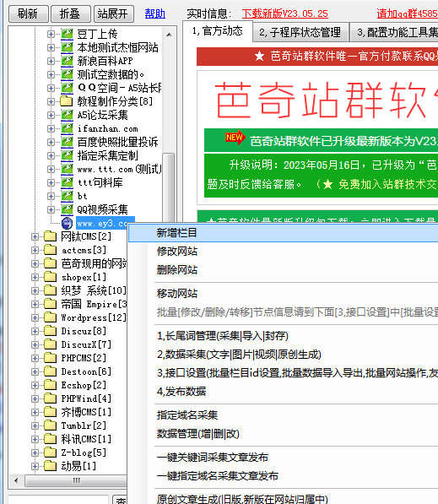Expand the Tumblr[2] tree node
The height and width of the screenshot is (504, 438).
point(35,425)
